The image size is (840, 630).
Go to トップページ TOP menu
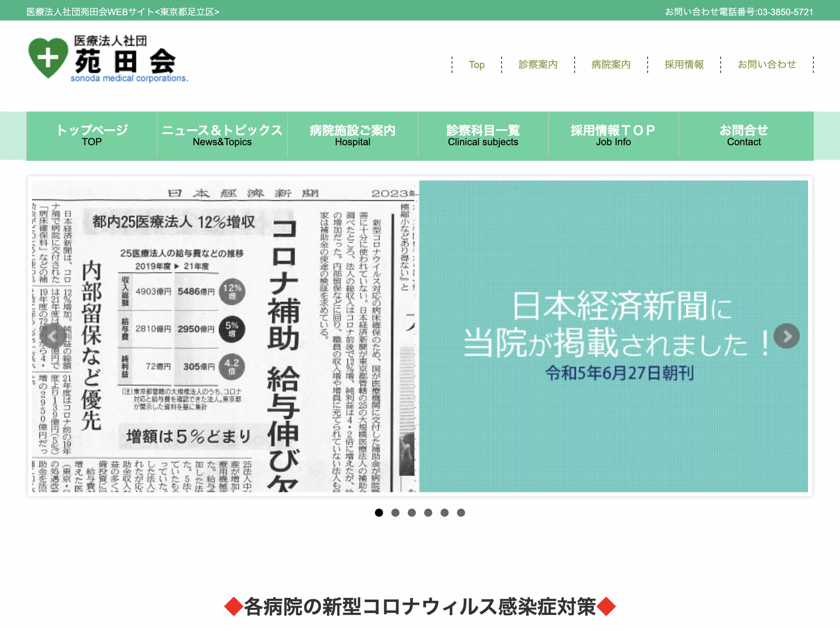pos(92,136)
